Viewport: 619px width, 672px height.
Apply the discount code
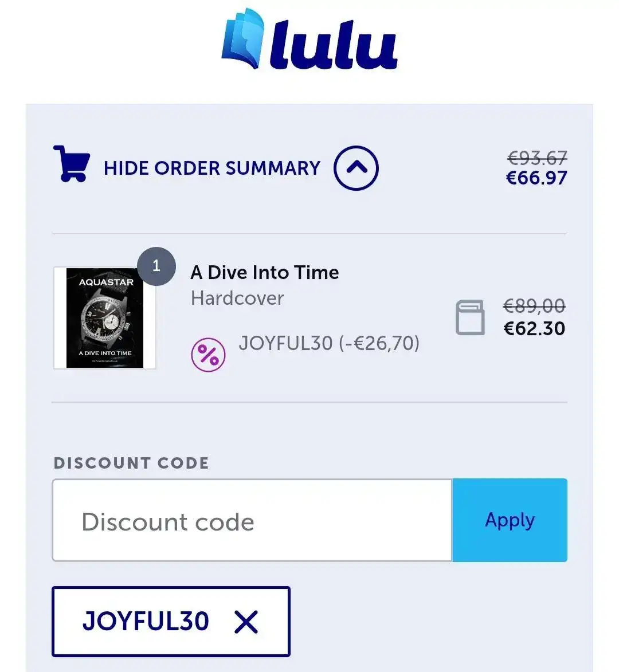point(510,520)
